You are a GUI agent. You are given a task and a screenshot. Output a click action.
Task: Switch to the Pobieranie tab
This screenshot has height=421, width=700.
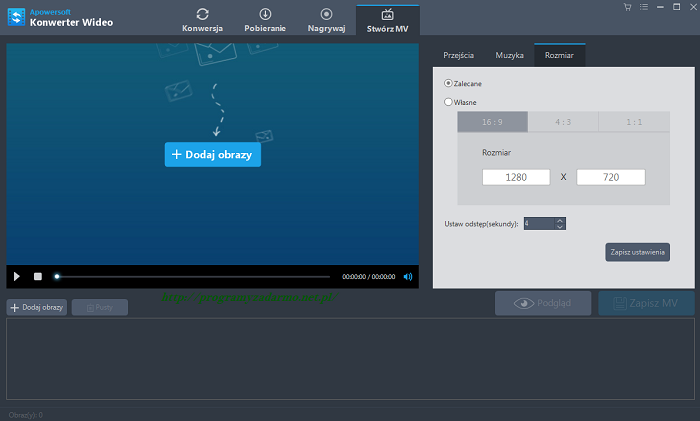265,20
